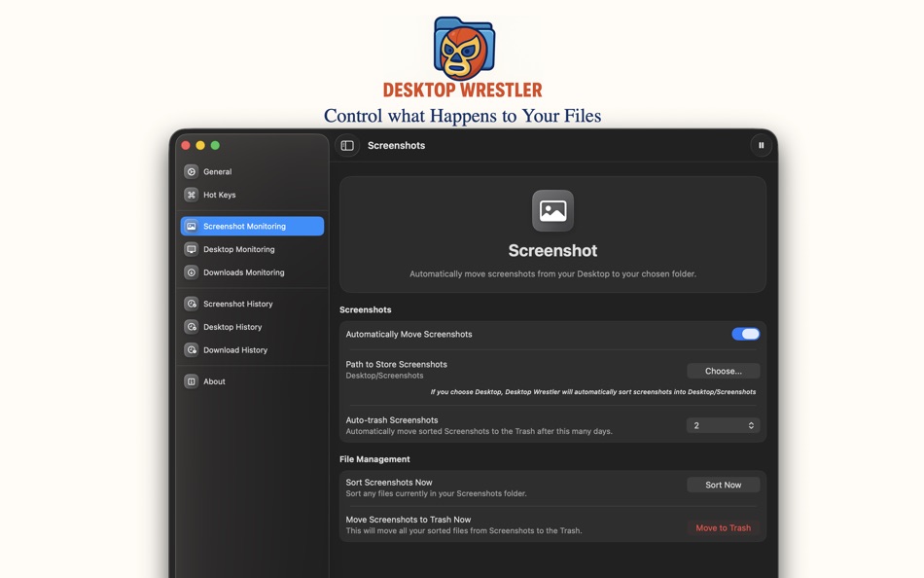Open Desktop History
Viewport: 924px width, 578px height.
point(252,327)
